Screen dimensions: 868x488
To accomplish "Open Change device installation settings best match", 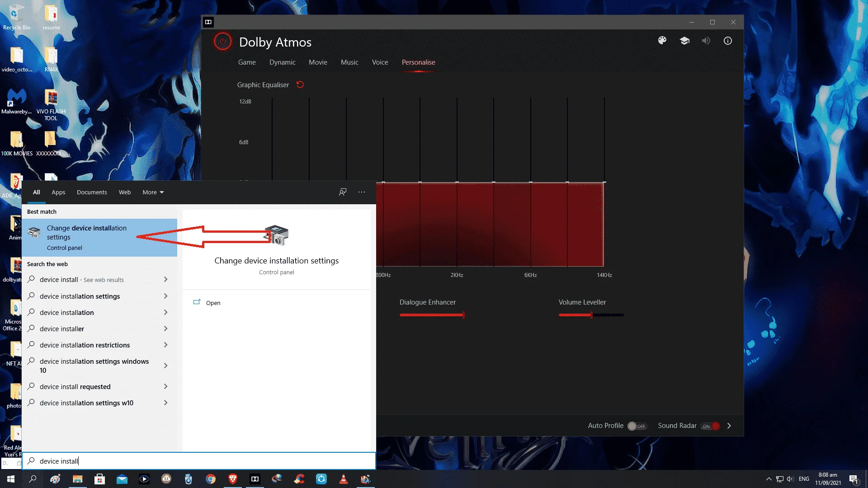I will pyautogui.click(x=99, y=238).
